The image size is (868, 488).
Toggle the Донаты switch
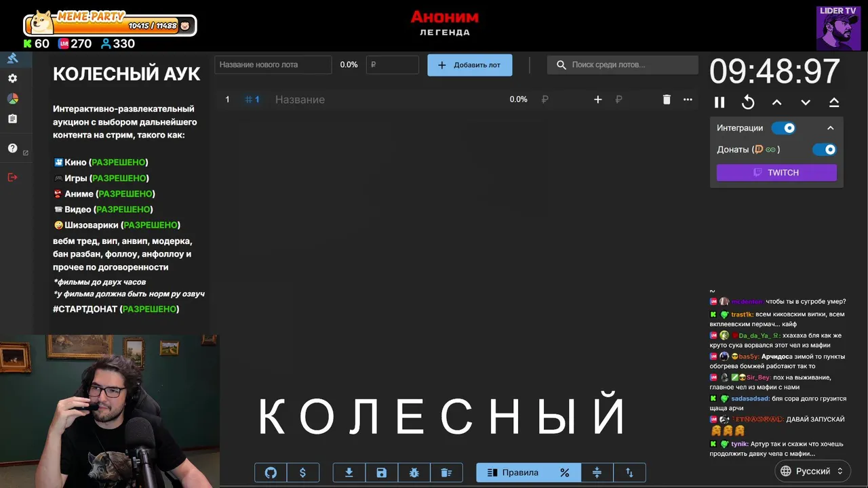(825, 150)
